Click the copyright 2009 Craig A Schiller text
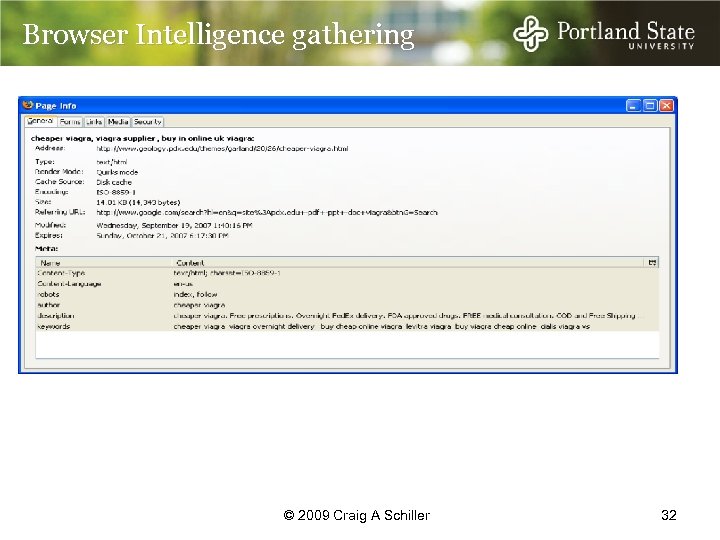 pyautogui.click(x=357, y=515)
